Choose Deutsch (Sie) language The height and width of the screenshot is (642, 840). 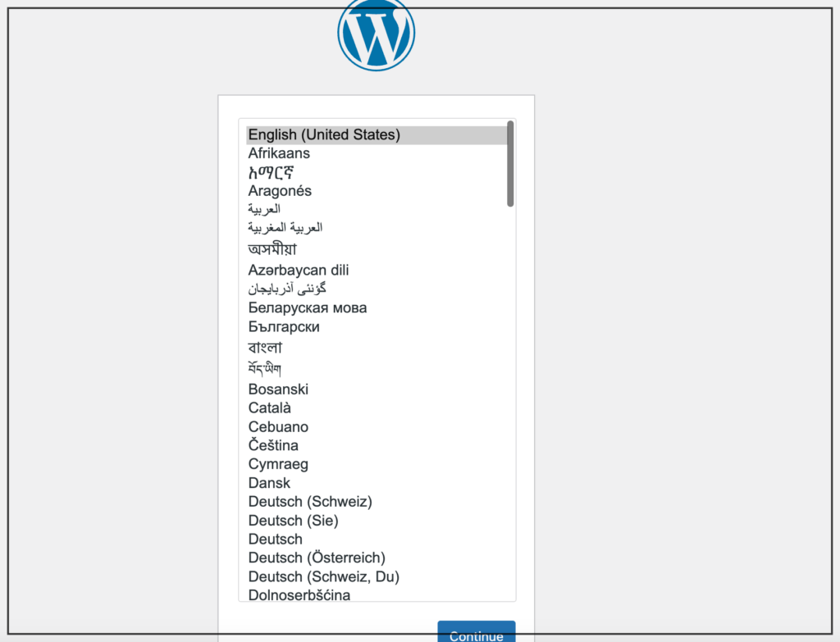coord(377,521)
